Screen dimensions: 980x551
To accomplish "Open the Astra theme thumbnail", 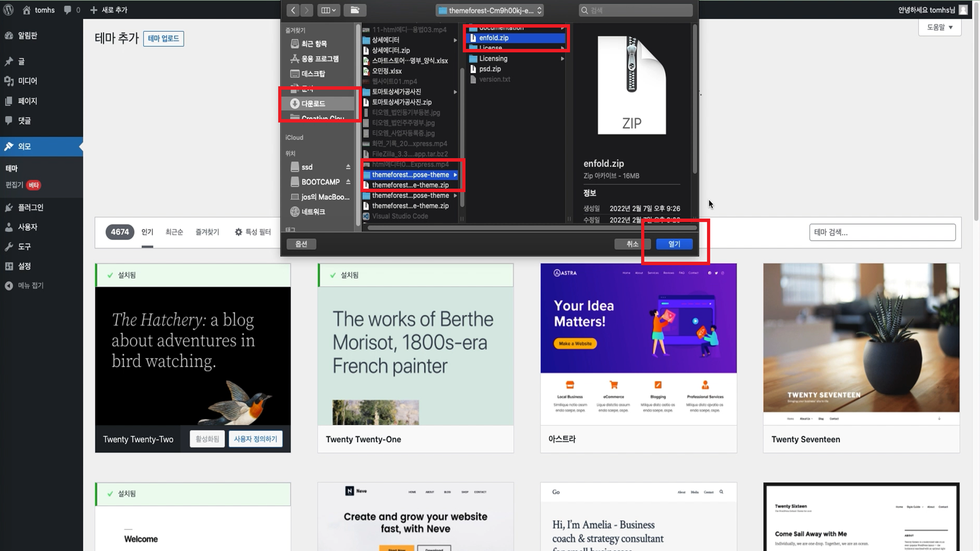I will (x=639, y=344).
